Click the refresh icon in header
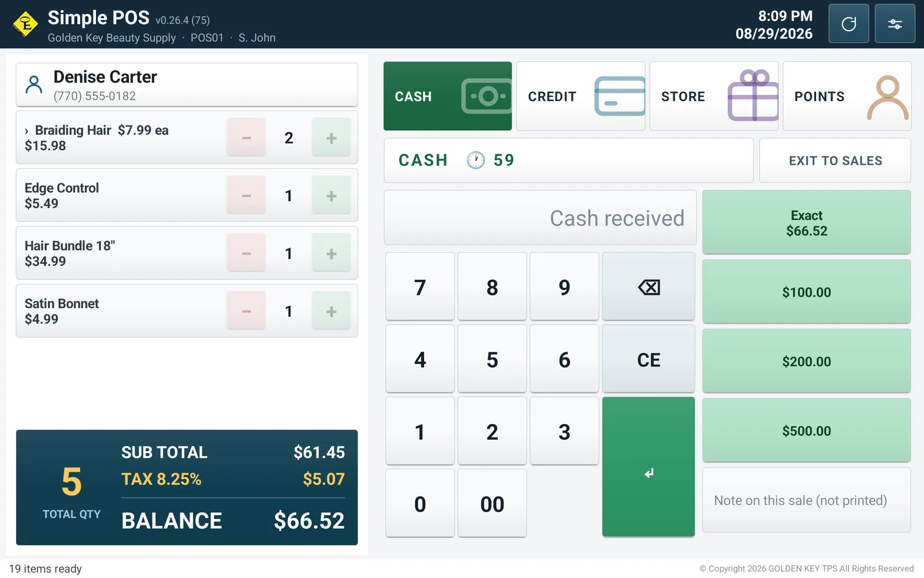Image resolution: width=924 pixels, height=578 pixels. click(x=848, y=24)
